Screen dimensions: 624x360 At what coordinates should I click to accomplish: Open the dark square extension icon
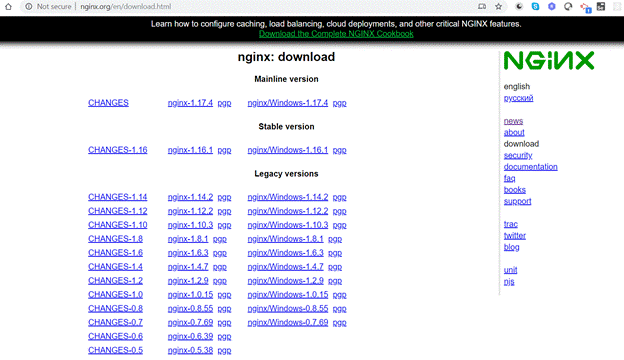[x=601, y=6]
